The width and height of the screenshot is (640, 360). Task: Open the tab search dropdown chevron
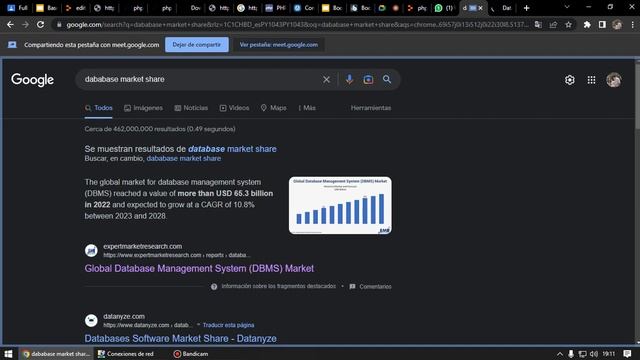point(567,7)
